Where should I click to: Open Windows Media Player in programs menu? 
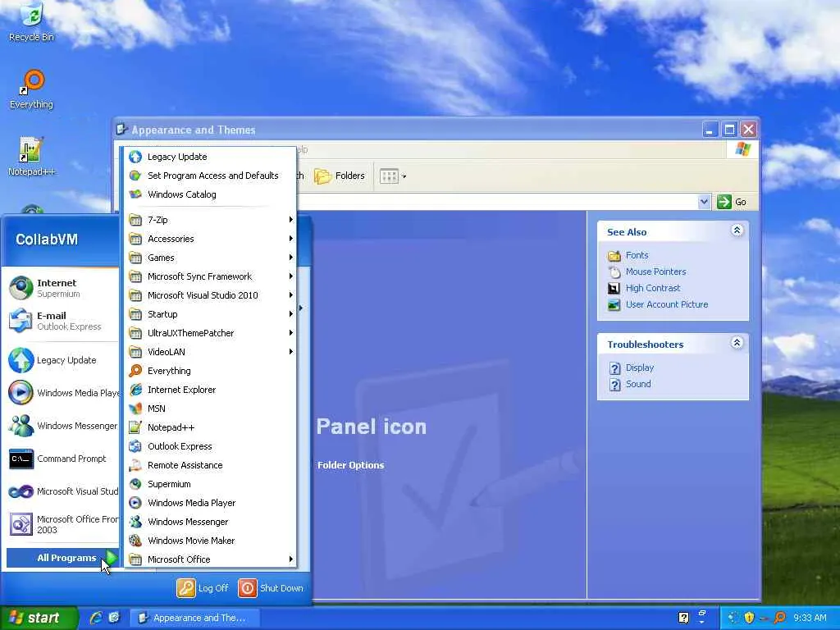coord(210,503)
